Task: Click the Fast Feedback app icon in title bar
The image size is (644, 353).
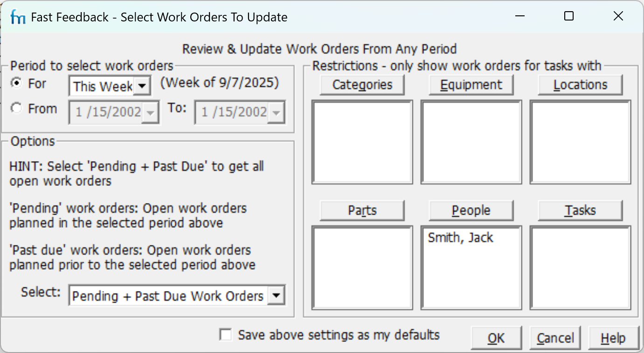Action: pos(18,17)
